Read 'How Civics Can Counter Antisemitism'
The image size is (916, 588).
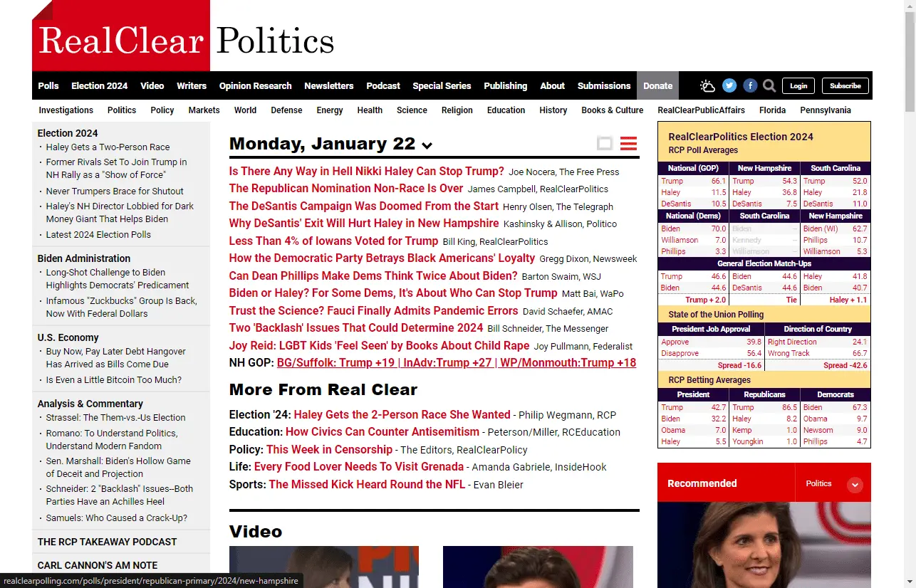pyautogui.click(x=382, y=432)
